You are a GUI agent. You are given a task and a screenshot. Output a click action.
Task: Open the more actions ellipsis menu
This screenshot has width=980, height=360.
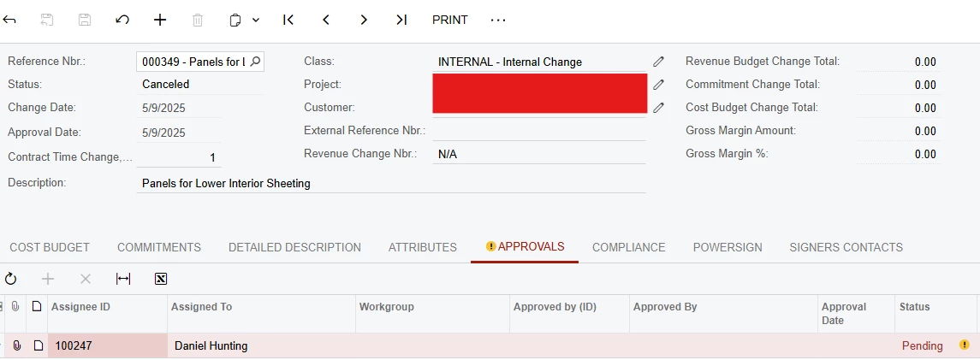click(498, 20)
